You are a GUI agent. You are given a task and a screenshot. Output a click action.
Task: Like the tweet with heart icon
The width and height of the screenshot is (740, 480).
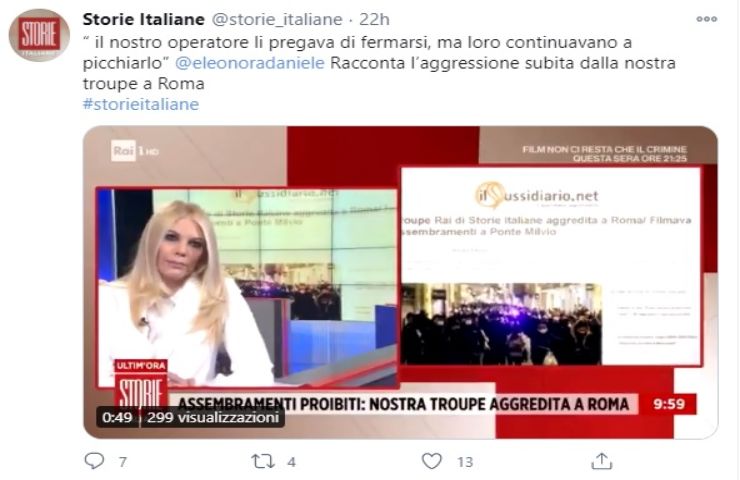coord(431,461)
